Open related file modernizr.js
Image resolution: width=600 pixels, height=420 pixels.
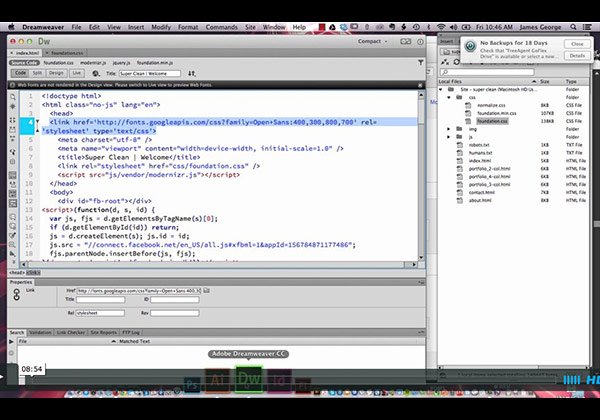93,63
